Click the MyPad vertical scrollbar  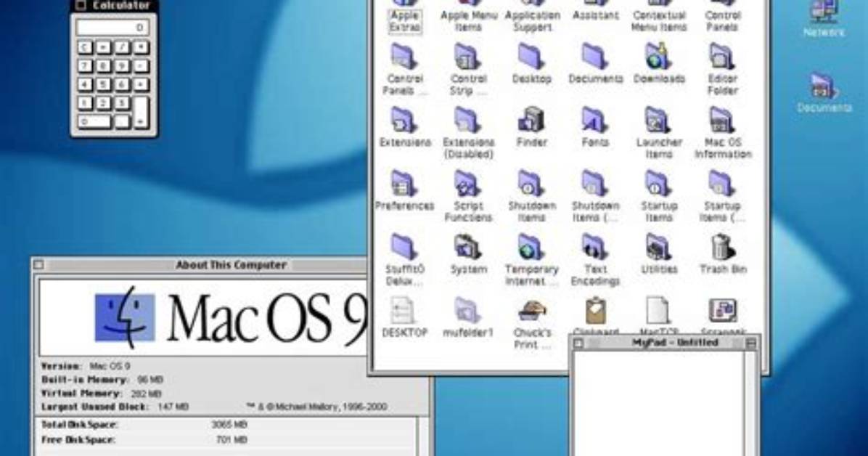point(751,404)
